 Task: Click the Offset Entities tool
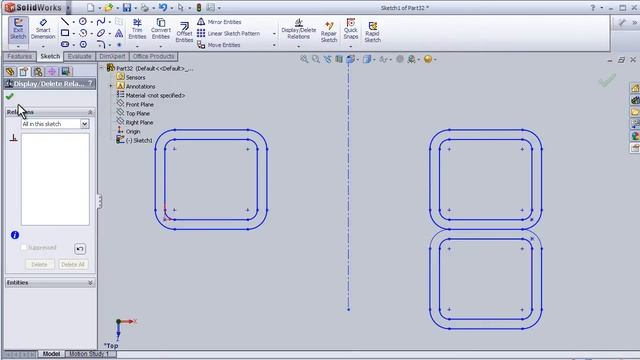click(184, 32)
